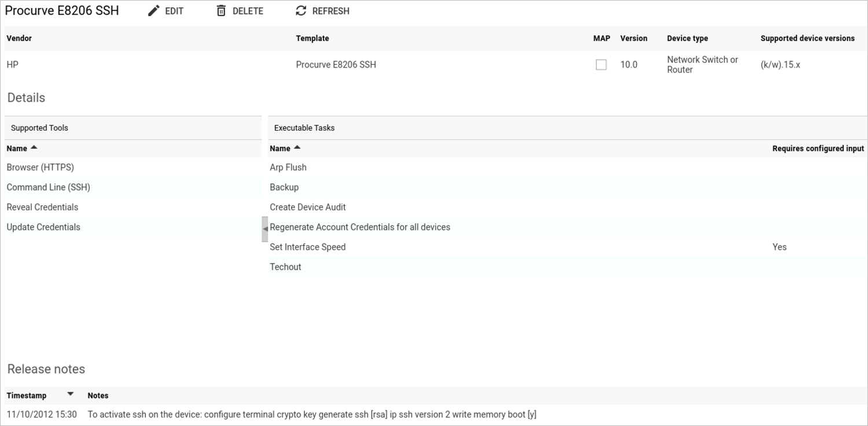Click the Release notes section heading
The width and height of the screenshot is (868, 426).
pos(46,369)
